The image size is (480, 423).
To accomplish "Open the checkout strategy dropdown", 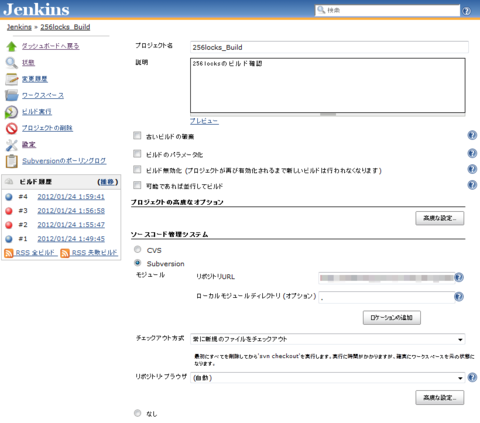I will point(328,339).
